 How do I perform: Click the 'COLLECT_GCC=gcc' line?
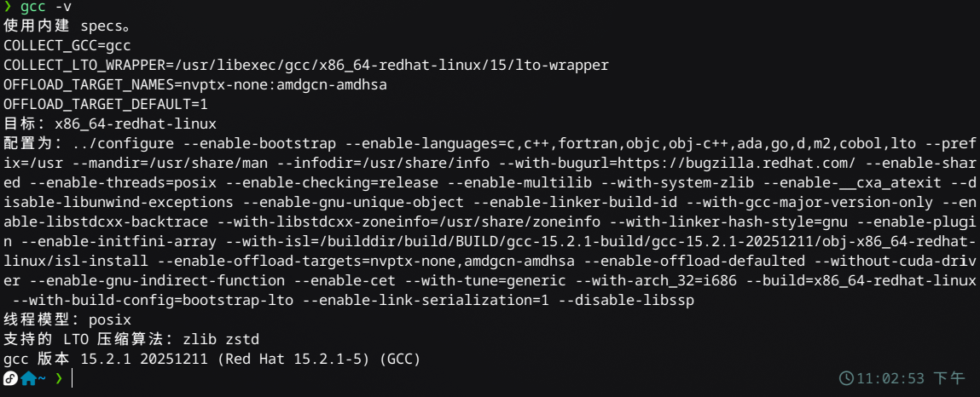tap(67, 45)
